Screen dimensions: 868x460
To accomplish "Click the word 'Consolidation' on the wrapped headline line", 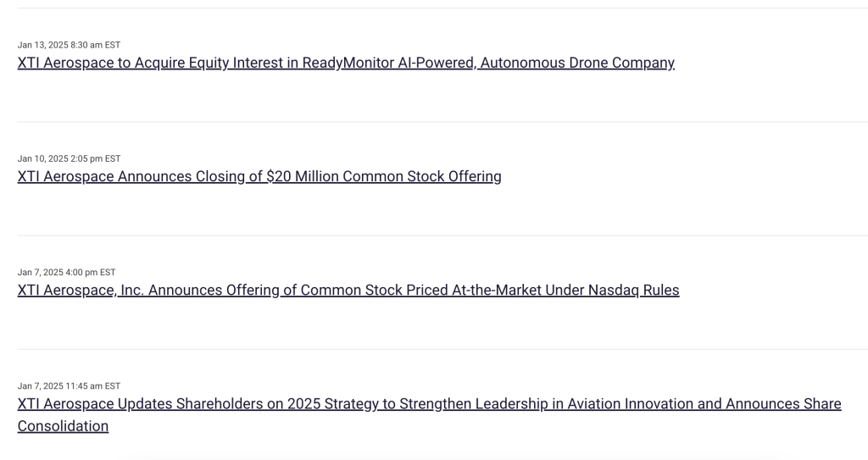I will point(63,426).
